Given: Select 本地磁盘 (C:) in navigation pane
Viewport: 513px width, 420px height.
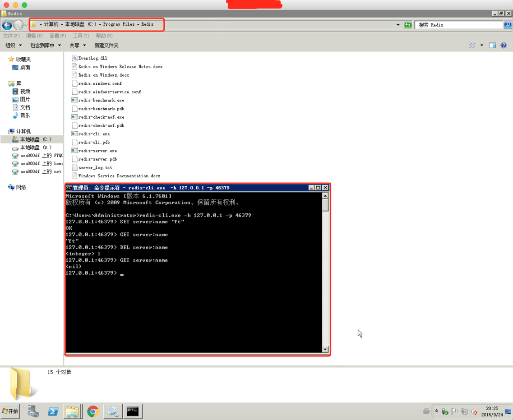Looking at the screenshot, I should tap(32, 139).
